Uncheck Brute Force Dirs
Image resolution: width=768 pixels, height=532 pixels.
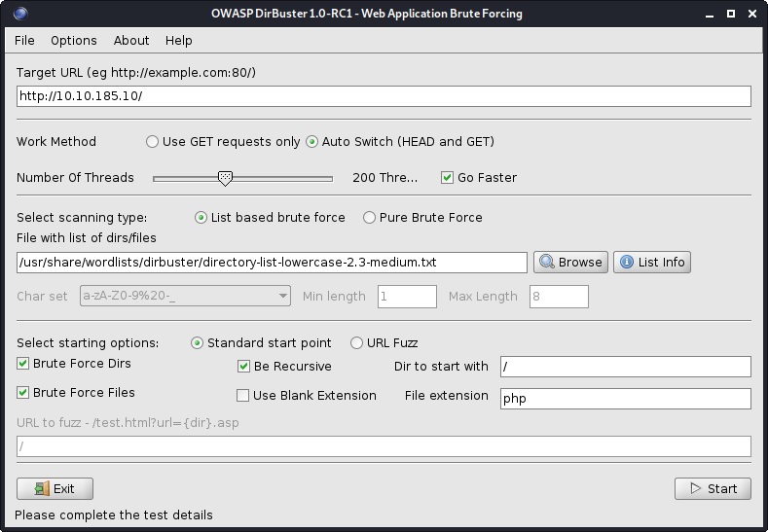(23, 364)
